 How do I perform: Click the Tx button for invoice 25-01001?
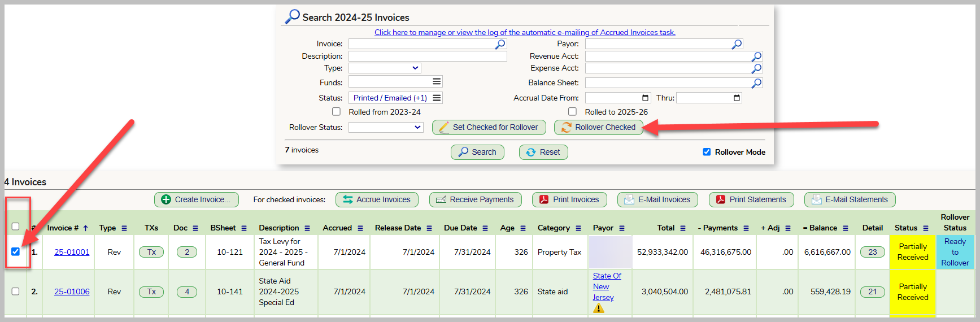[151, 252]
